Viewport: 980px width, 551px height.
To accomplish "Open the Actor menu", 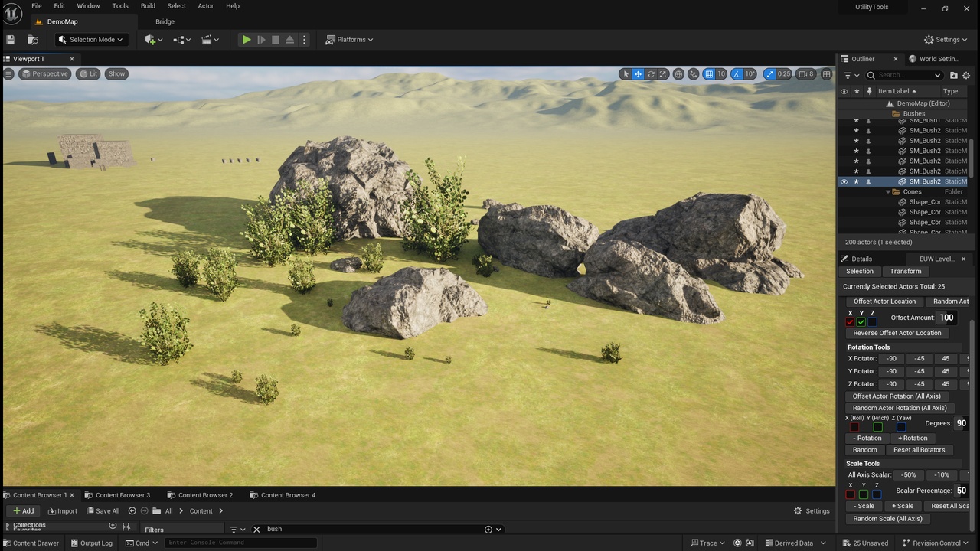I will pos(206,6).
